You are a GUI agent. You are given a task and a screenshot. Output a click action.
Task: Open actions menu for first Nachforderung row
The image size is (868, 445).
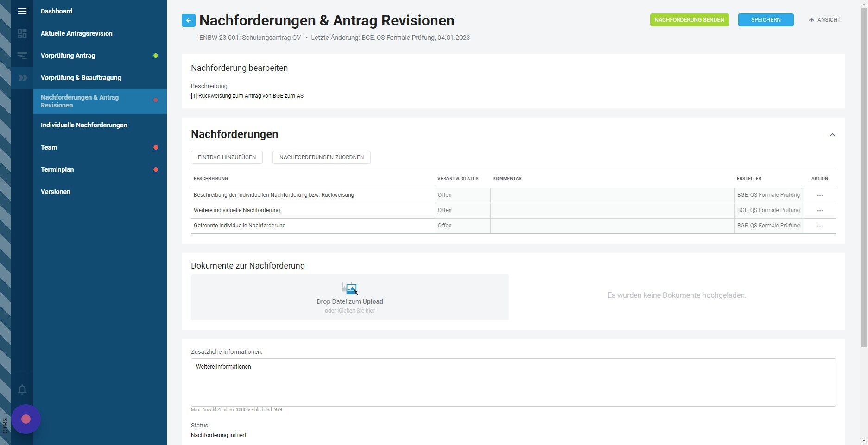click(820, 195)
